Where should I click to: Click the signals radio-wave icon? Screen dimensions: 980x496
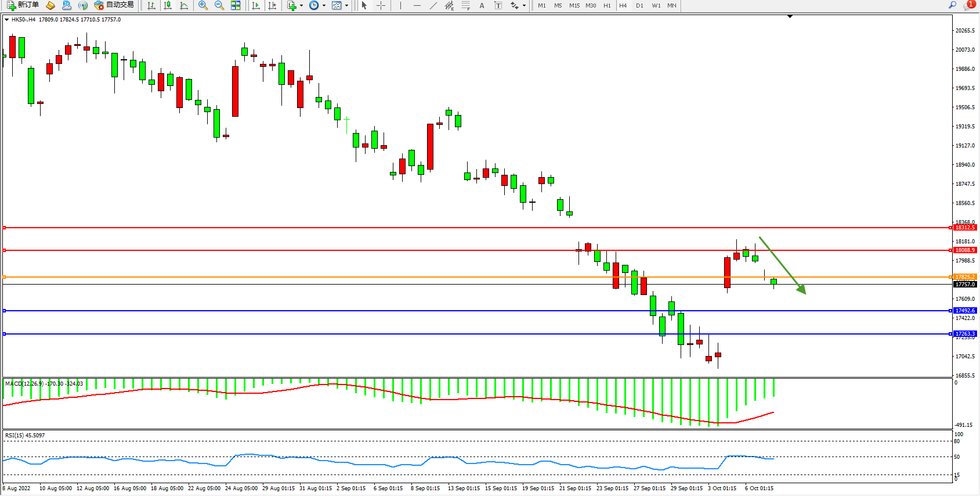click(x=83, y=5)
